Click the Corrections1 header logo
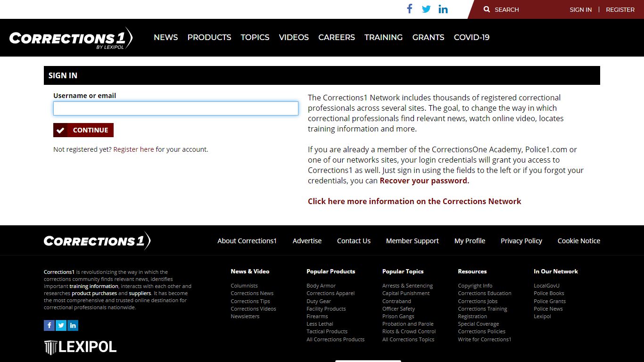 tap(71, 38)
